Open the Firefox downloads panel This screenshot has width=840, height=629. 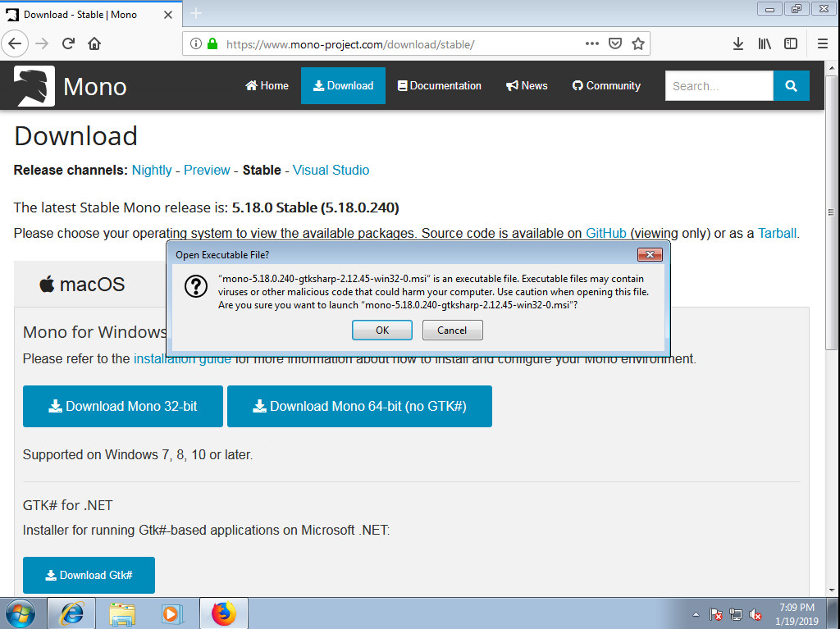click(737, 44)
